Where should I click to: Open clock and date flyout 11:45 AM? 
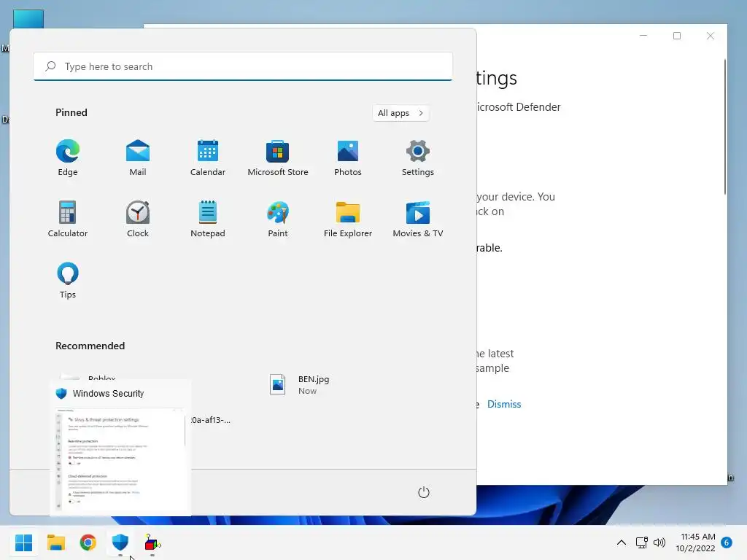coord(696,542)
